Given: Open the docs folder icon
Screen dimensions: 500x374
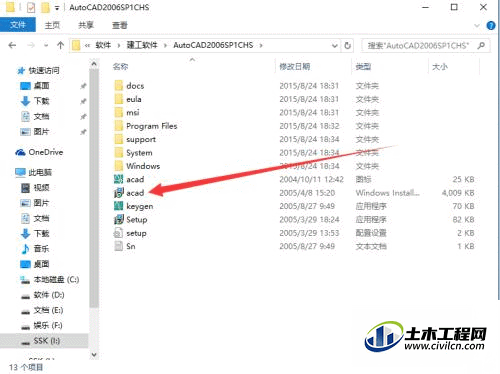Looking at the screenshot, I should pyautogui.click(x=119, y=86).
